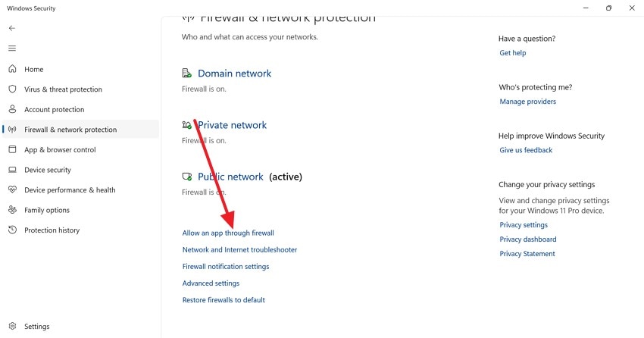Click the back arrow icon
644x338 pixels.
(x=11, y=28)
